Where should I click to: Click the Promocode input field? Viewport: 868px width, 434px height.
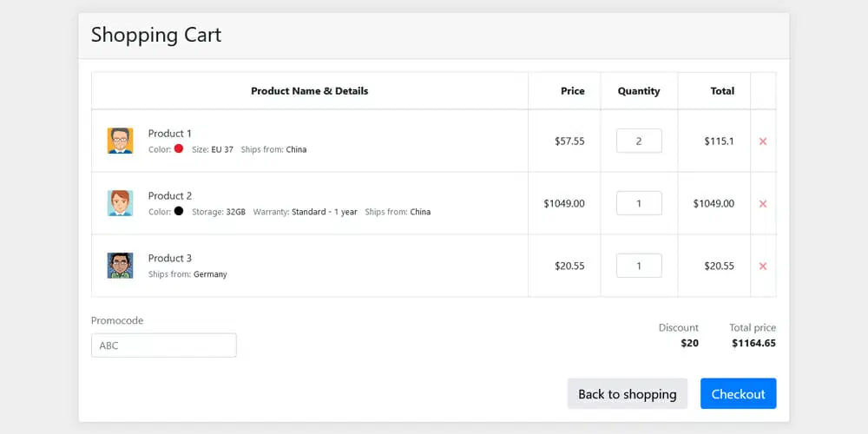pos(164,345)
